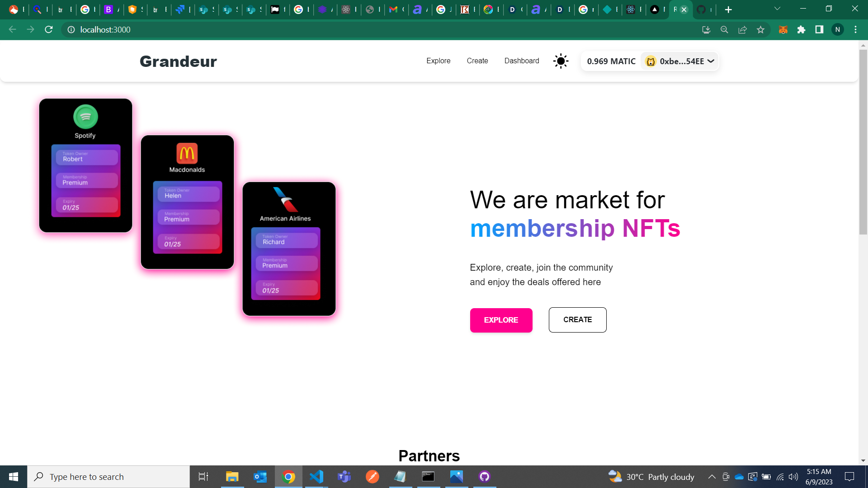This screenshot has width=868, height=488.
Task: Bookmark this page with the star icon
Action: 760,29
